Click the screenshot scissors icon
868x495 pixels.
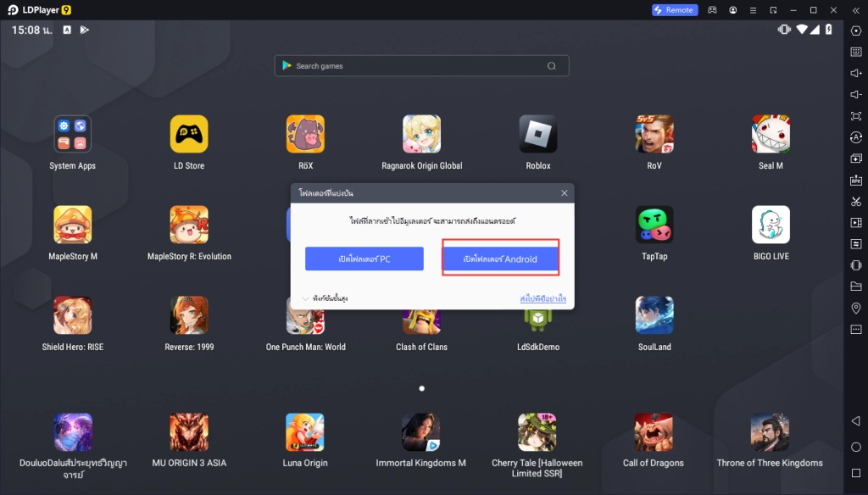(855, 201)
